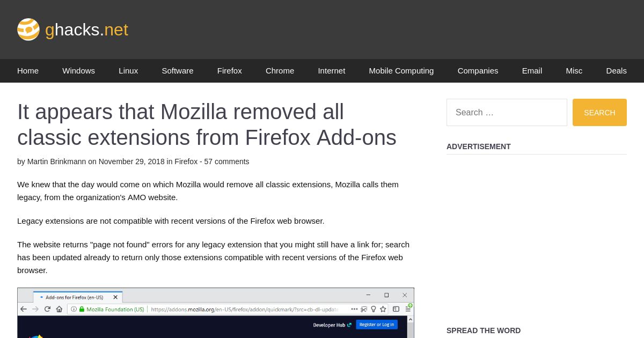Open the article headline about classic extensions
This screenshot has height=338, width=644.
[207, 124]
